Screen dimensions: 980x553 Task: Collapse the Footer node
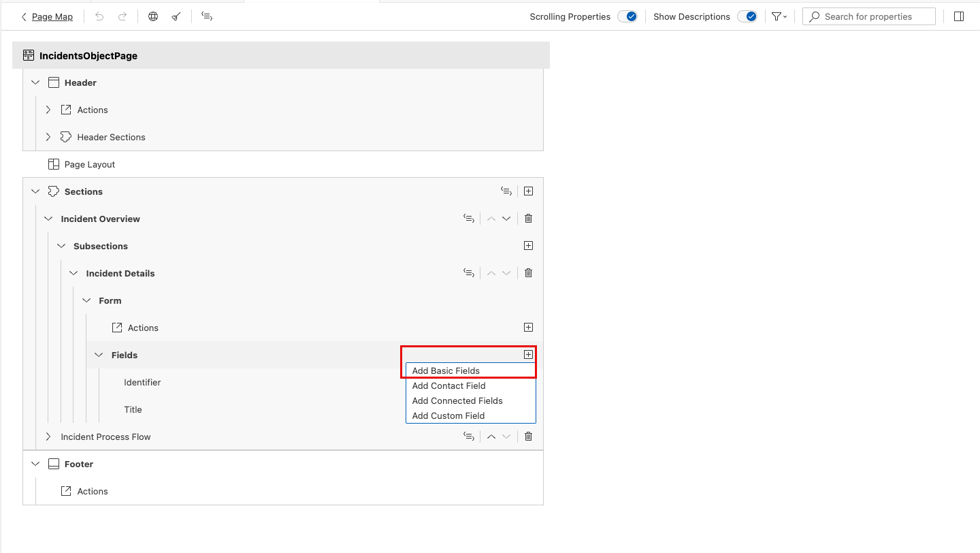coord(35,464)
